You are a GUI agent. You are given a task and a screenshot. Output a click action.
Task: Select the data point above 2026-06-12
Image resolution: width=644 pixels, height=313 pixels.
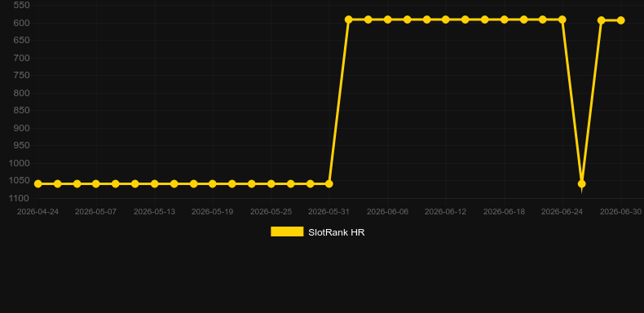click(446, 20)
